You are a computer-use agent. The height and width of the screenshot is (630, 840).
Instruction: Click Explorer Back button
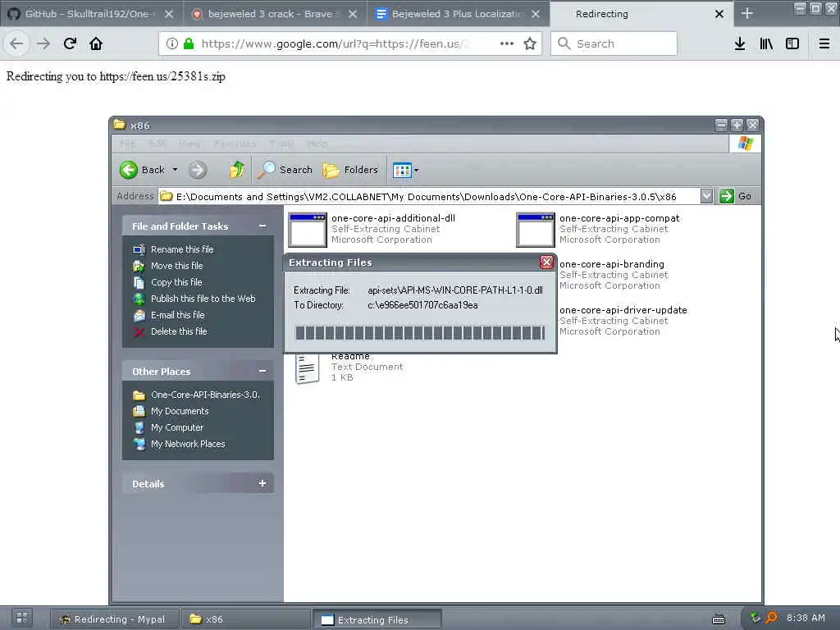[142, 170]
